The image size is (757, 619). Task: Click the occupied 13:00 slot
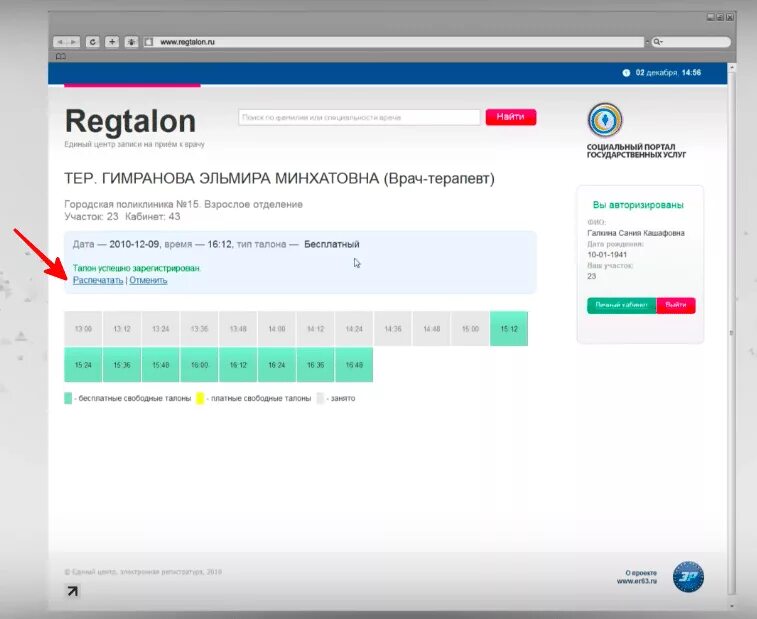click(83, 329)
